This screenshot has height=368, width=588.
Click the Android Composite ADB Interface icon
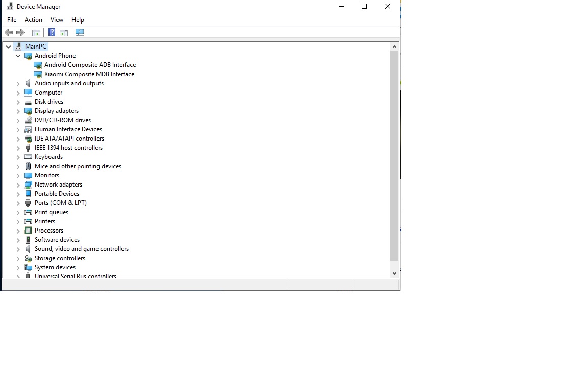click(38, 65)
